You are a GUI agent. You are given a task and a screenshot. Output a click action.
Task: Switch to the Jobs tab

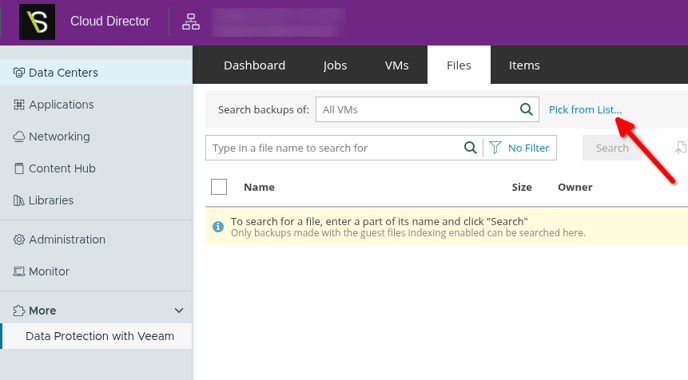coord(335,65)
